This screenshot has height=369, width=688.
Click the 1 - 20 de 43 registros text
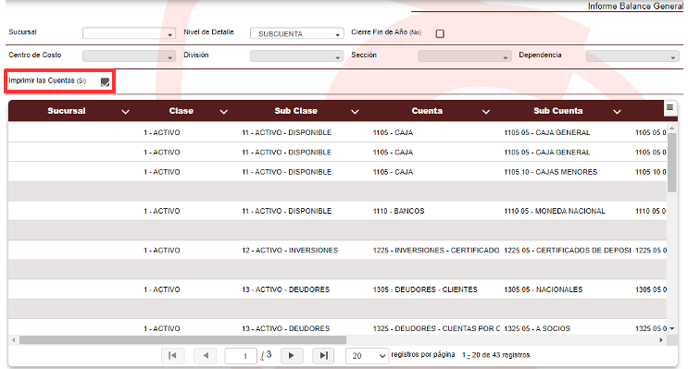tap(496, 355)
